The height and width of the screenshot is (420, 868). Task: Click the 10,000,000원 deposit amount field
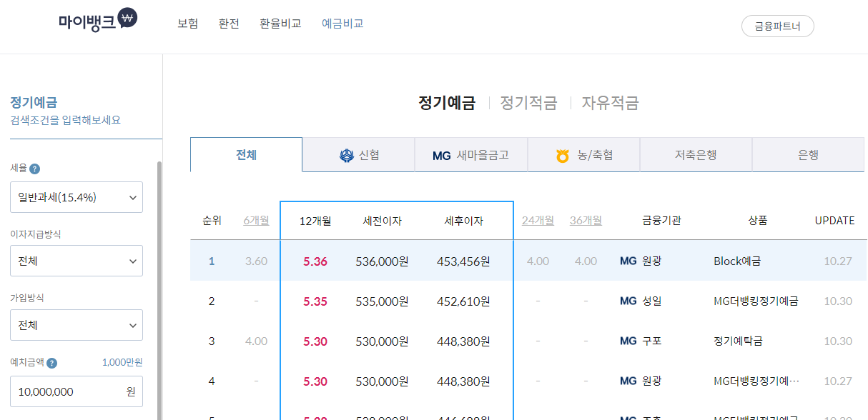click(76, 391)
